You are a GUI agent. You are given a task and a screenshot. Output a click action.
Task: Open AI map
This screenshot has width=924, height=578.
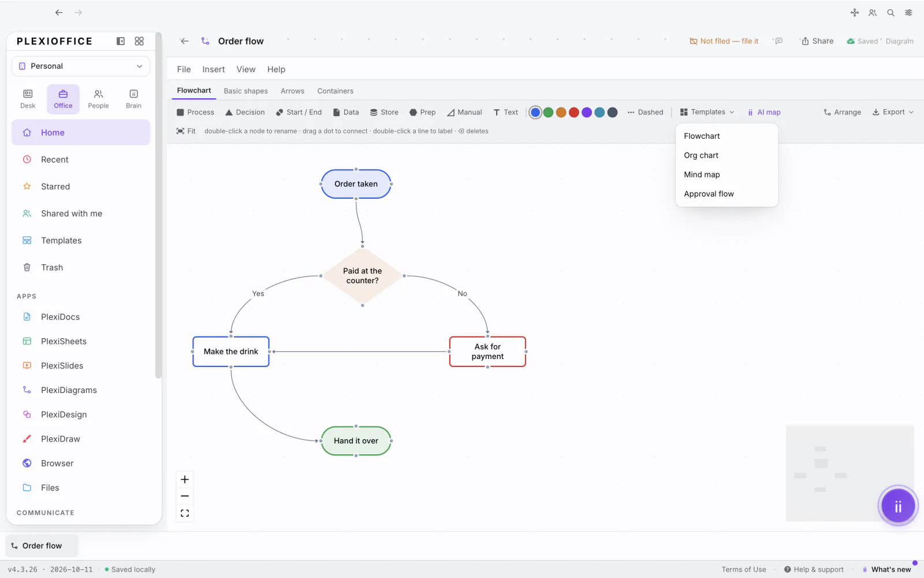(x=763, y=112)
